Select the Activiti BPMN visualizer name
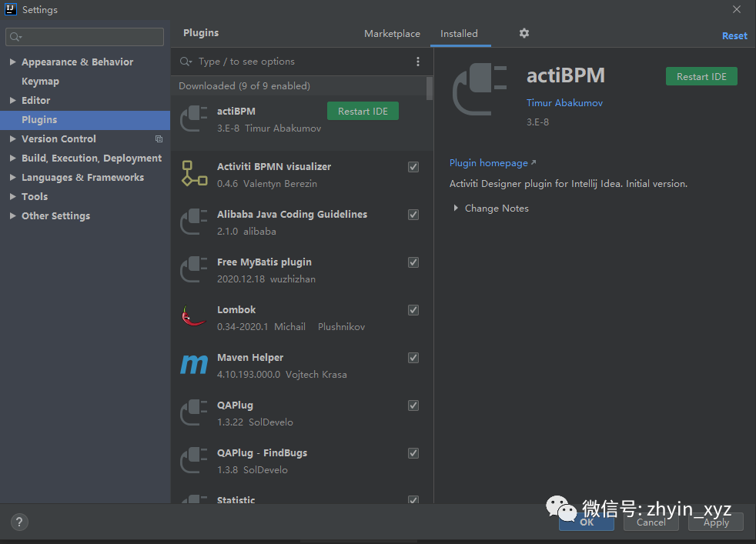Image resolution: width=756 pixels, height=544 pixels. click(x=274, y=167)
